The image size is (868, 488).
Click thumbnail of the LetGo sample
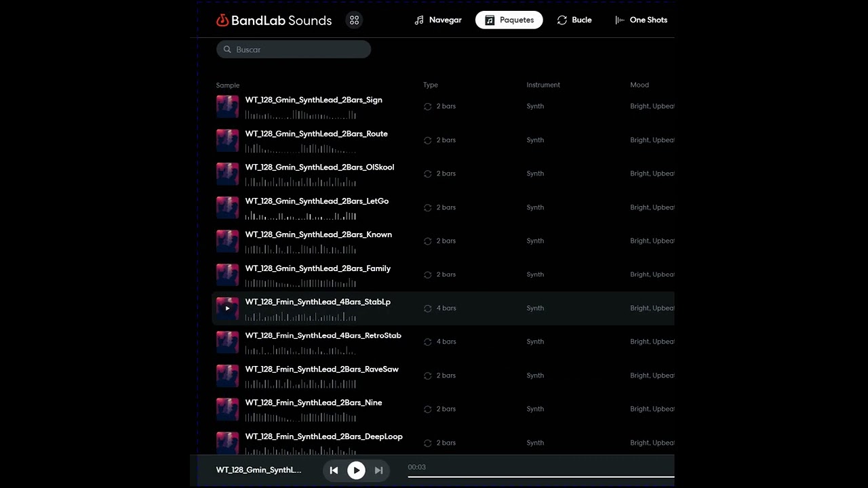pyautogui.click(x=227, y=207)
